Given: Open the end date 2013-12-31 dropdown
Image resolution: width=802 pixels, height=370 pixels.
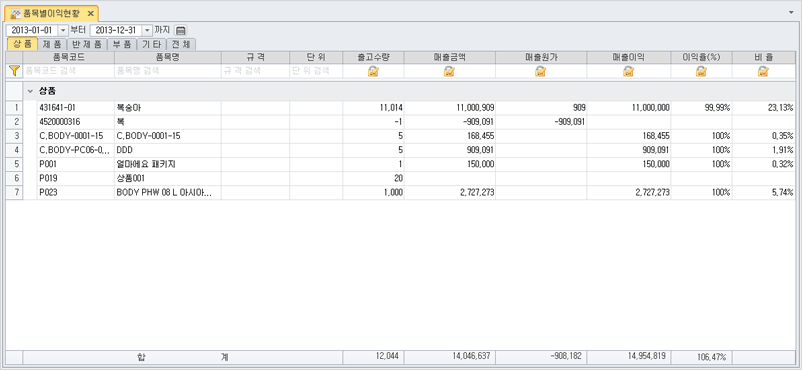Looking at the screenshot, I should [147, 30].
